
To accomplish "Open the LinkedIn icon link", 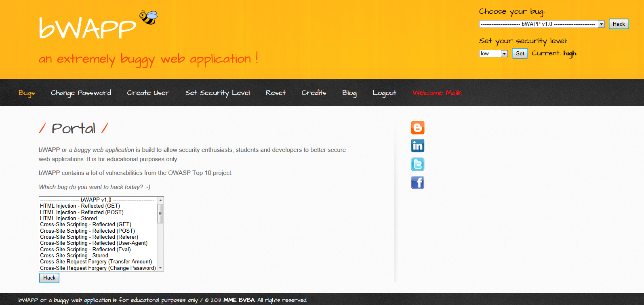I will pyautogui.click(x=418, y=146).
